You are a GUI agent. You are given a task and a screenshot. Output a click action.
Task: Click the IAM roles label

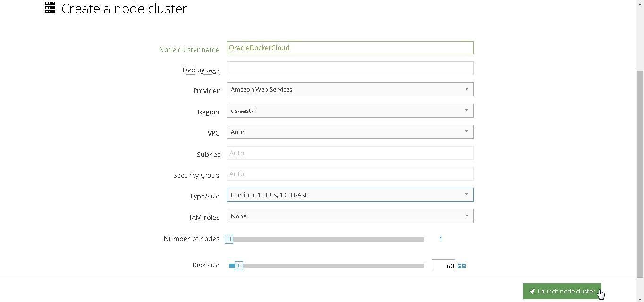click(x=204, y=217)
